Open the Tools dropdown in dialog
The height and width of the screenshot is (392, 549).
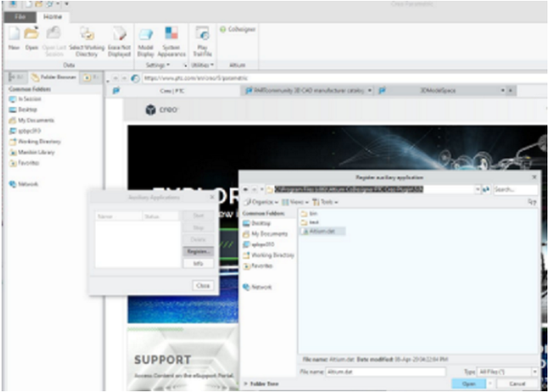(x=325, y=202)
